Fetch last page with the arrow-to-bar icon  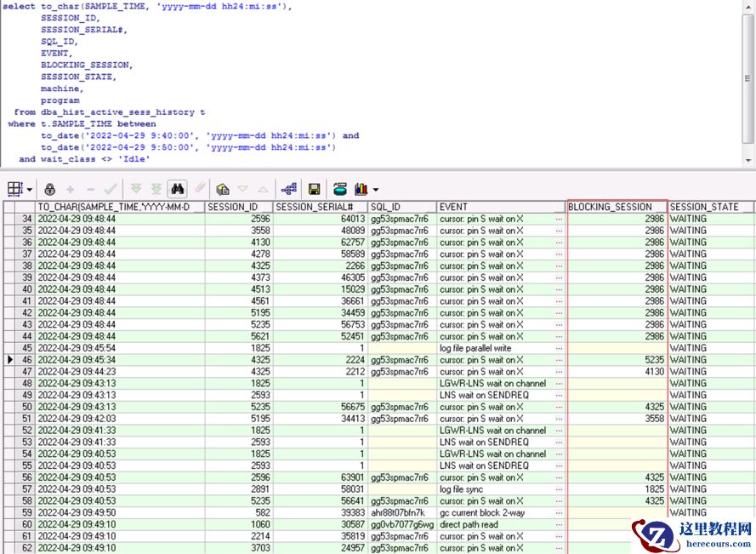click(156, 189)
